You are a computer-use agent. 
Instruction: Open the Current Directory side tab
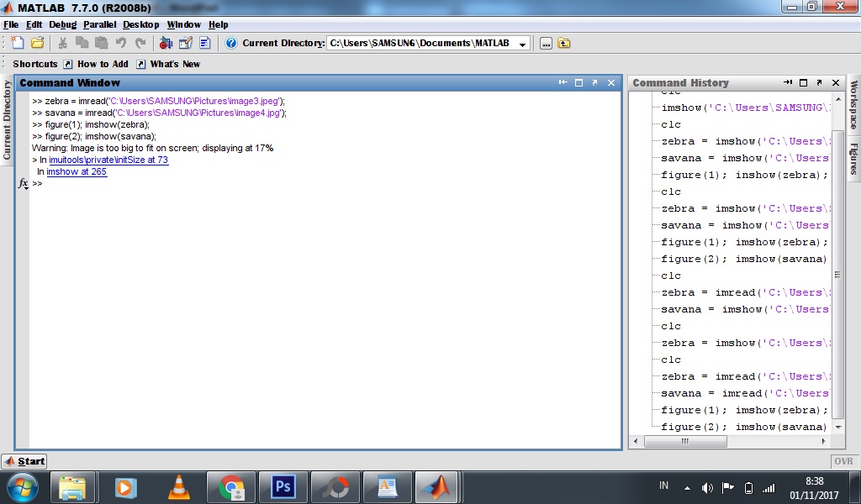click(x=7, y=119)
